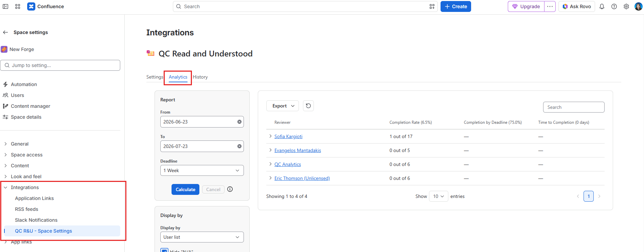Expand the General settings section
644x252 pixels.
point(5,144)
